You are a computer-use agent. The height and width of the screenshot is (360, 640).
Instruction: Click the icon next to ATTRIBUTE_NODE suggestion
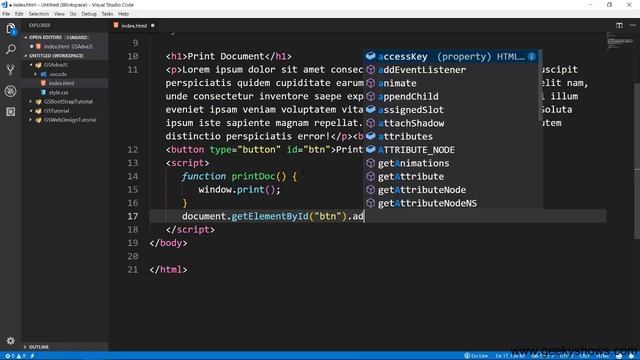point(371,149)
